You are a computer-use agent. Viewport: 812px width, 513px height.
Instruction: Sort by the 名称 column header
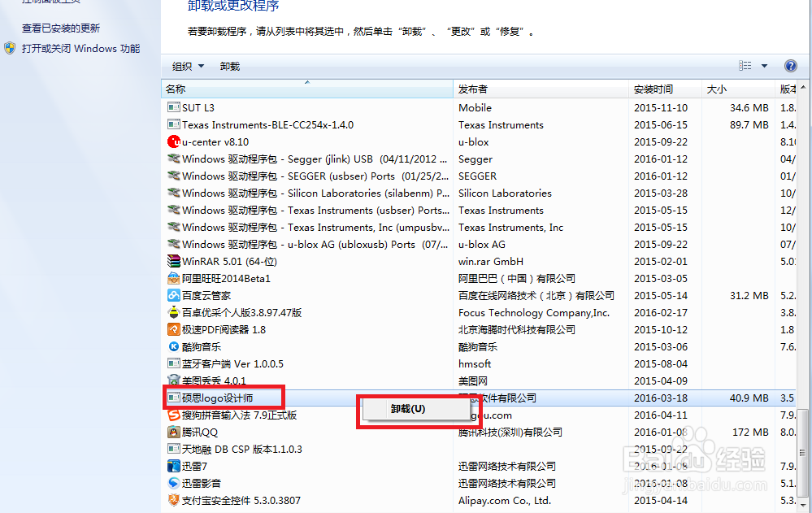click(307, 89)
